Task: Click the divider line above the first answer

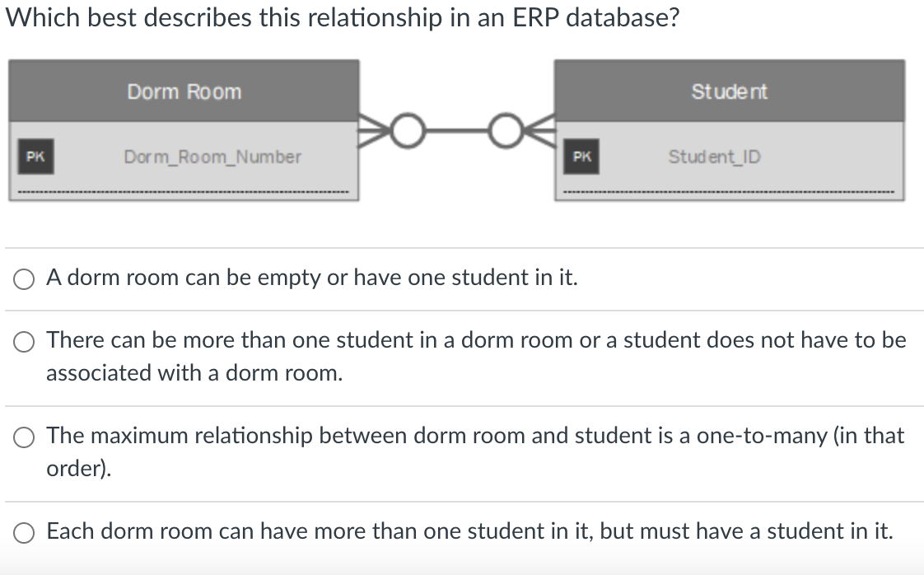Action: tap(461, 247)
